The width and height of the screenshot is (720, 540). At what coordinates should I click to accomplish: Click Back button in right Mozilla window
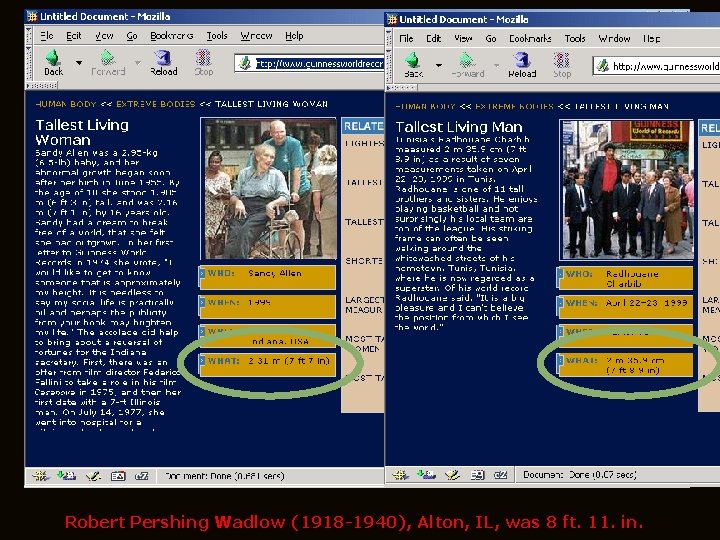(413, 65)
